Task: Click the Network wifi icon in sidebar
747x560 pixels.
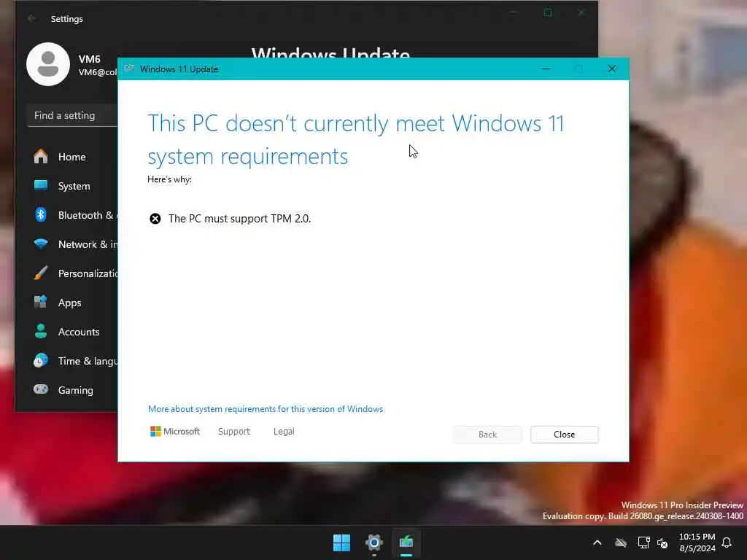Action: (x=41, y=244)
